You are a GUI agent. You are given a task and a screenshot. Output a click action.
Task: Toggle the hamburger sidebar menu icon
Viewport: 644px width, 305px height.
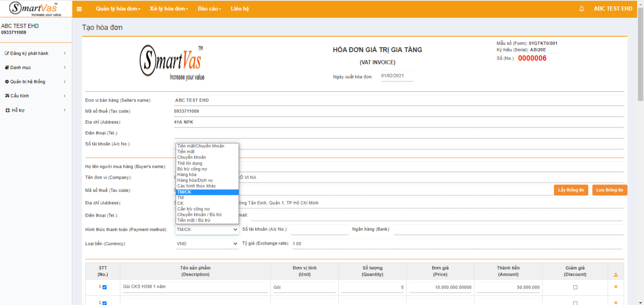tap(79, 9)
